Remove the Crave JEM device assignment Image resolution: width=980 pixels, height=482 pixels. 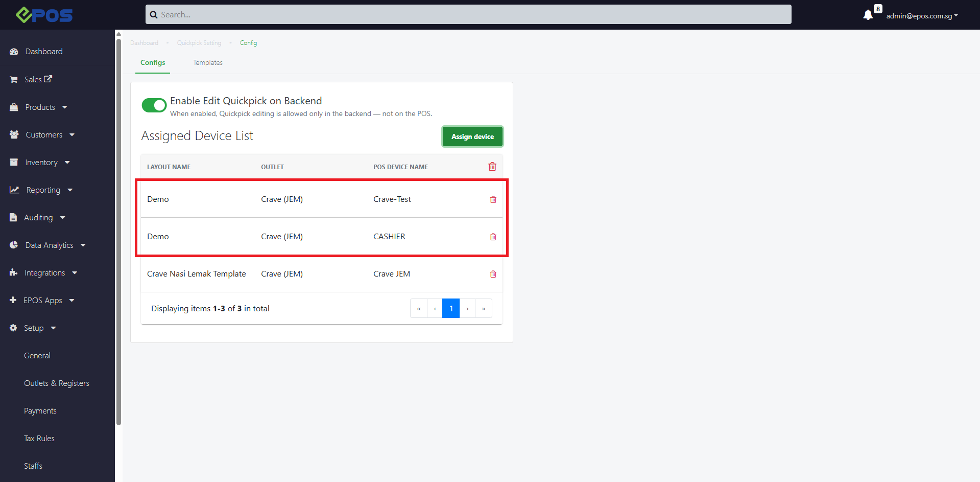[x=493, y=274]
